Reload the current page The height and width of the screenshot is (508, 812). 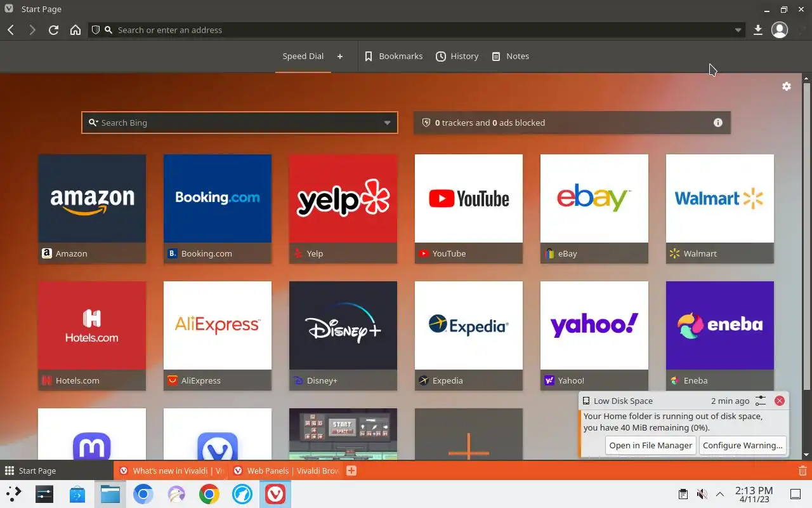[54, 30]
